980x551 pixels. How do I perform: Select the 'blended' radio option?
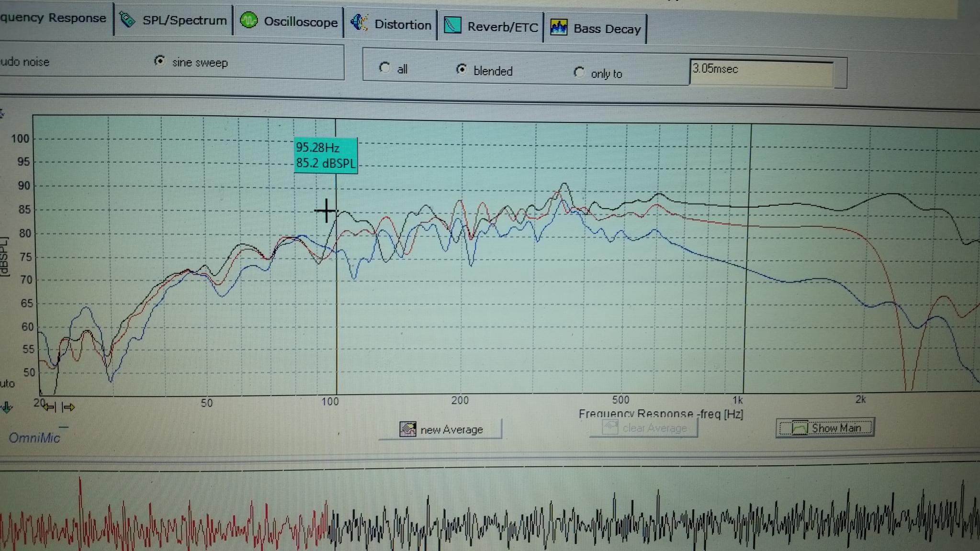(x=461, y=69)
